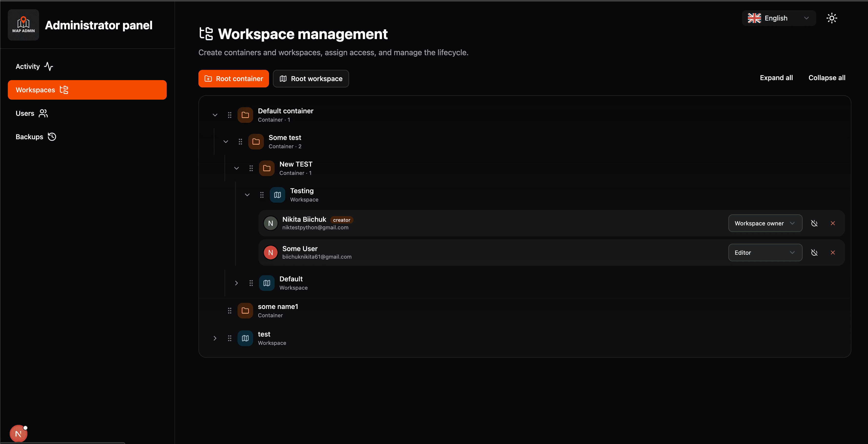Click Testing workspace drag handle
Image resolution: width=868 pixels, height=444 pixels.
pyautogui.click(x=262, y=195)
